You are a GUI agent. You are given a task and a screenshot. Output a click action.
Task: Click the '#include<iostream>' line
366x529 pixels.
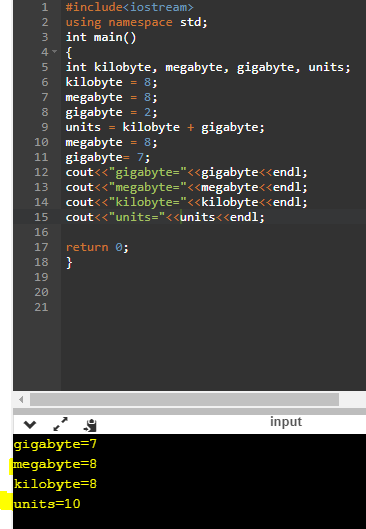130,7
